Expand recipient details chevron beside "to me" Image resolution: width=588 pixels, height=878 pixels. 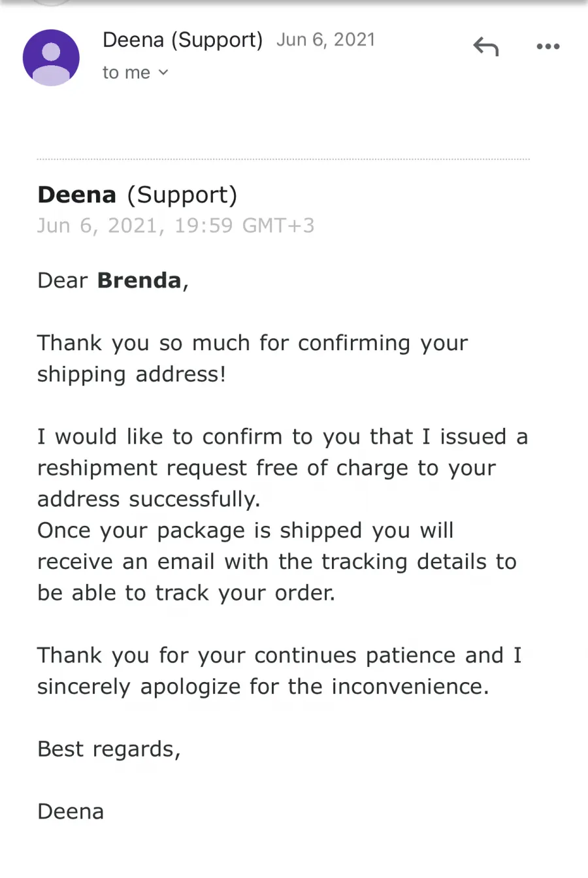(163, 73)
